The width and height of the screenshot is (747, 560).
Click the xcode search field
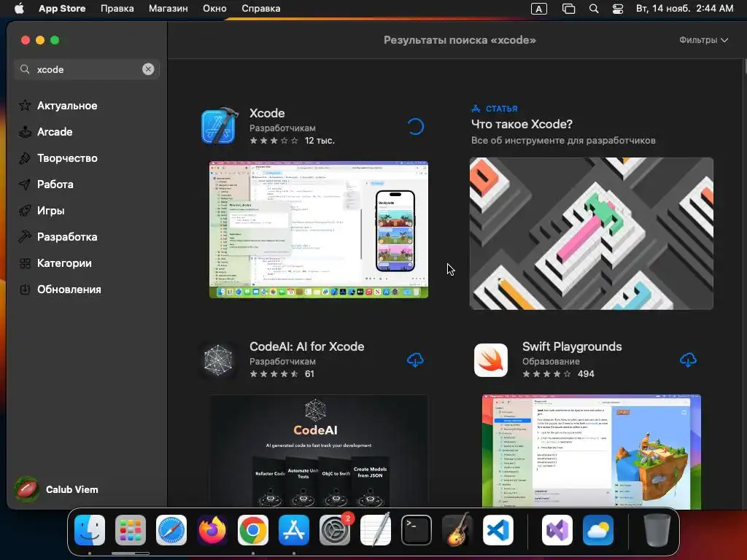(87, 69)
